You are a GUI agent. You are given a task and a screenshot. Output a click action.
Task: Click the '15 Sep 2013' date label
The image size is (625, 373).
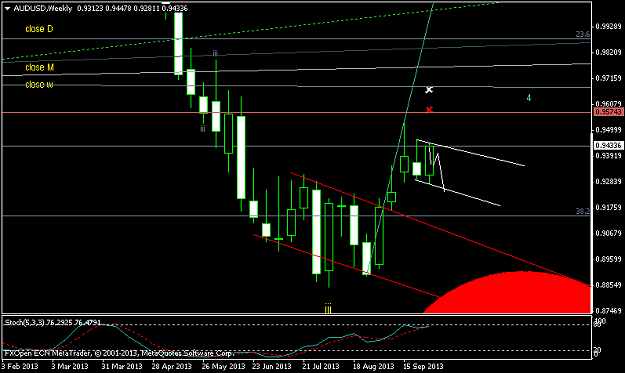coord(423,366)
